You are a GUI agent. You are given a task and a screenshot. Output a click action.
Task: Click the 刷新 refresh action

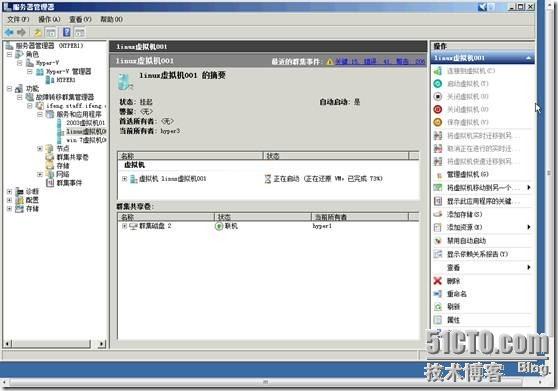click(453, 306)
